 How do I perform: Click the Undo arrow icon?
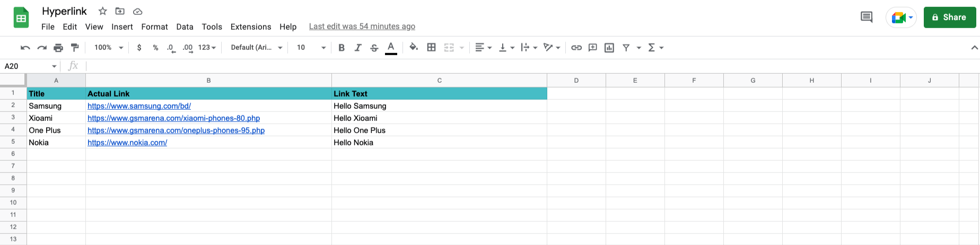[25, 48]
